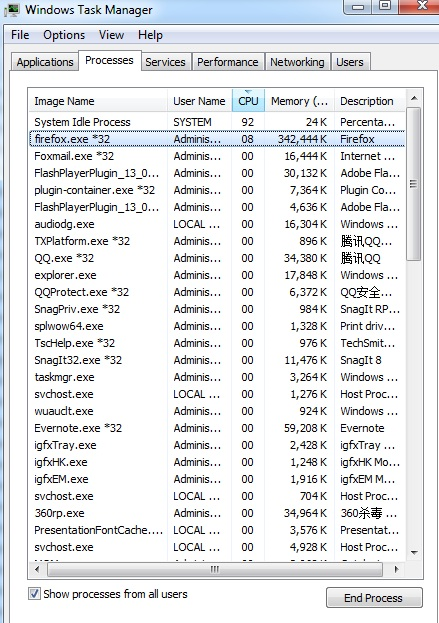Select the Processes tab
Viewport: 439px width, 623px height.
click(x=110, y=60)
